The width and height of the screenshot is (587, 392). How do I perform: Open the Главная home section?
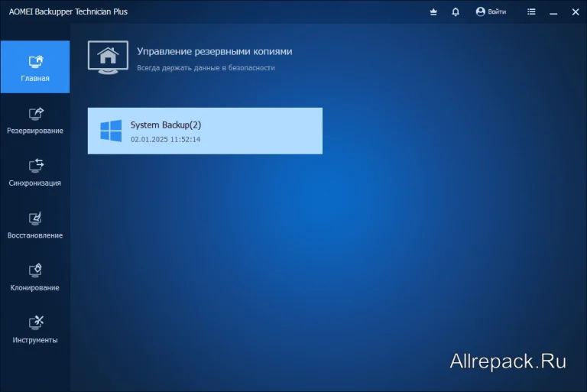click(x=35, y=66)
